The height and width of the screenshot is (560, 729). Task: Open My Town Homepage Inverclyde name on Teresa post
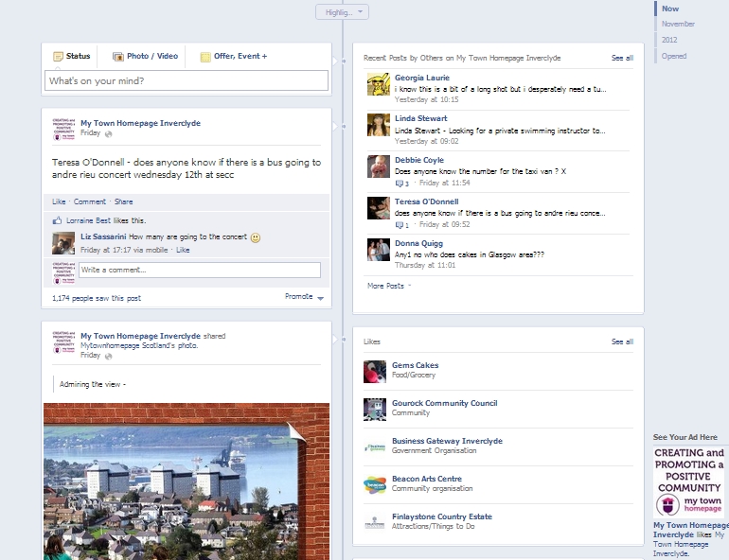(140, 123)
